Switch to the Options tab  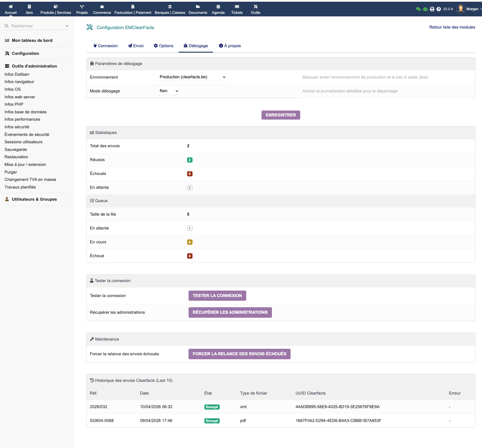click(163, 46)
